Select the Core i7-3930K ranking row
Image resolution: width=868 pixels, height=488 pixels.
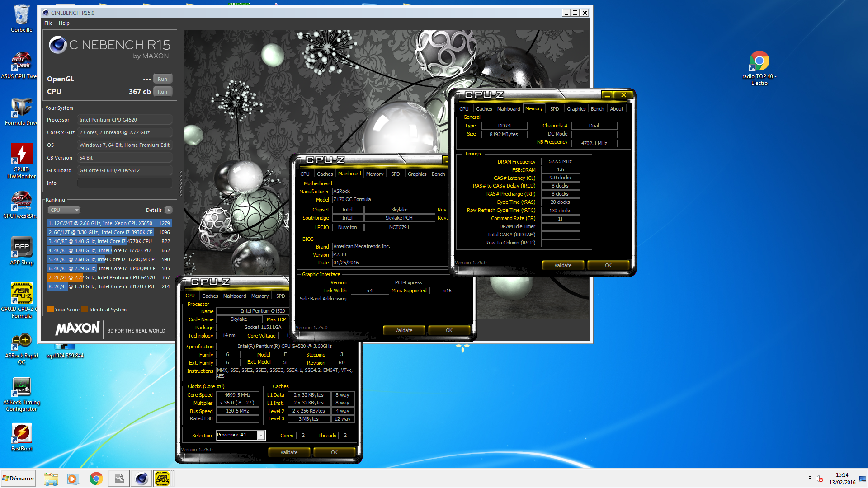tap(109, 232)
